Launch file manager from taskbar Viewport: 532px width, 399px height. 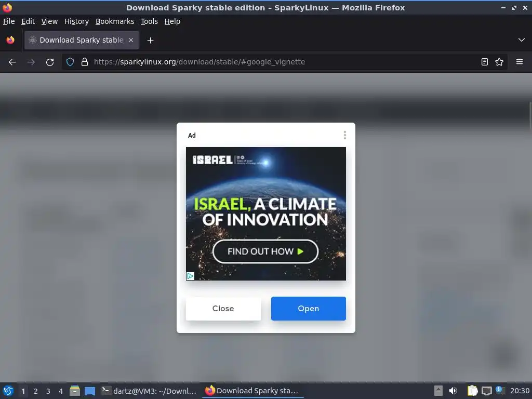[75, 391]
